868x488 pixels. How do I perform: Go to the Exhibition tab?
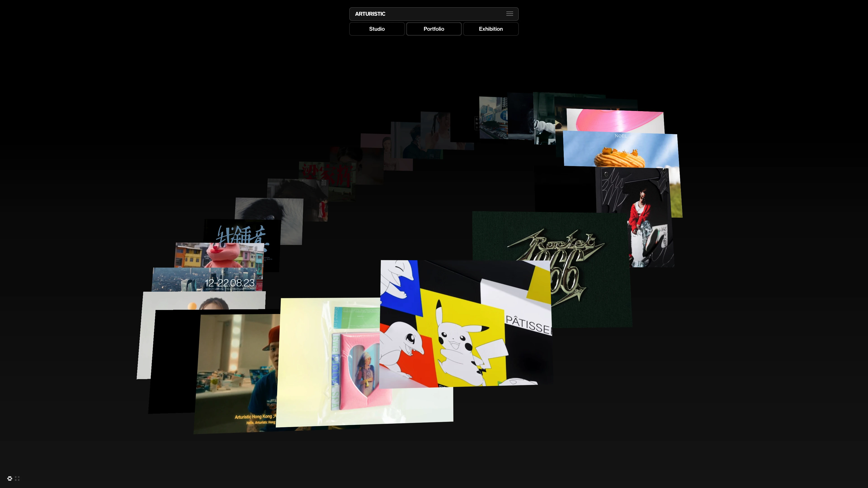491,29
